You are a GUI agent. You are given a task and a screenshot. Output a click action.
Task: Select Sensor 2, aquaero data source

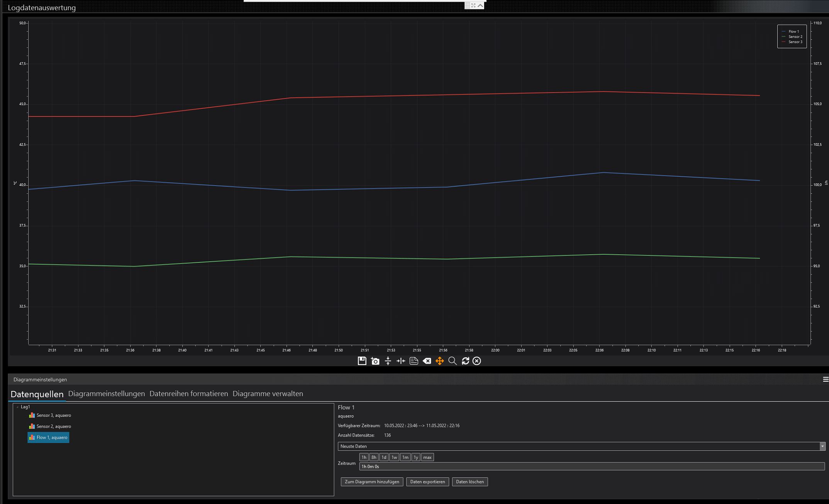tap(53, 426)
